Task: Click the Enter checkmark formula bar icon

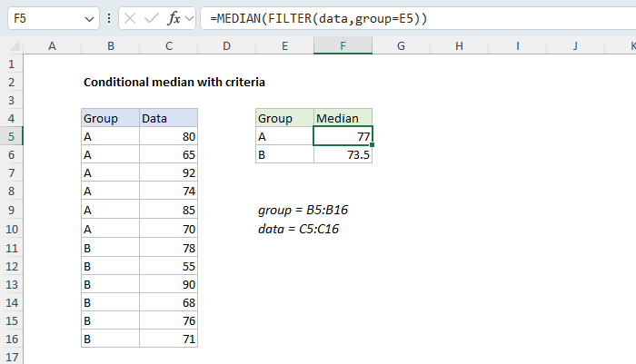Action: coord(152,18)
